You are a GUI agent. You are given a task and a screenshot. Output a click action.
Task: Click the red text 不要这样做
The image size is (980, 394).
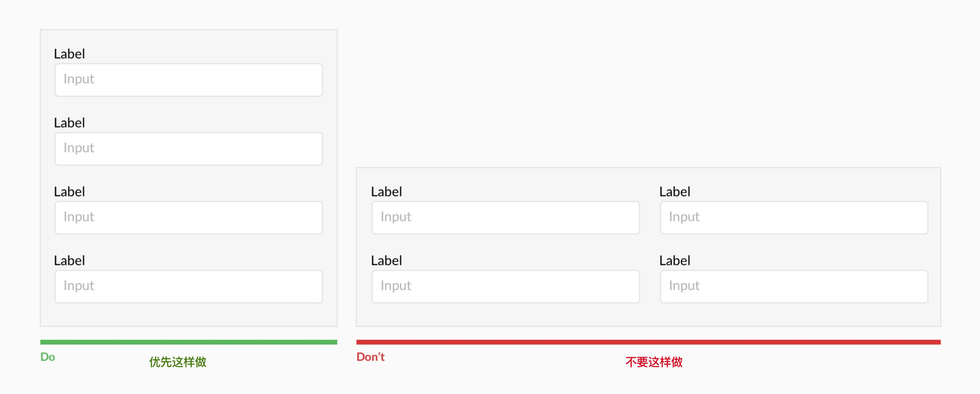click(654, 362)
